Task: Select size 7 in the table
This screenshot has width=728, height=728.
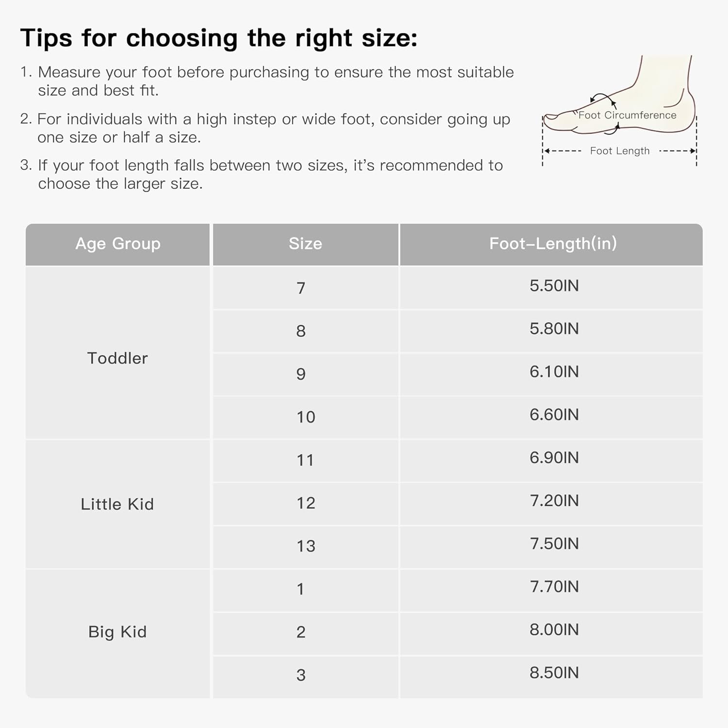Action: click(x=301, y=288)
